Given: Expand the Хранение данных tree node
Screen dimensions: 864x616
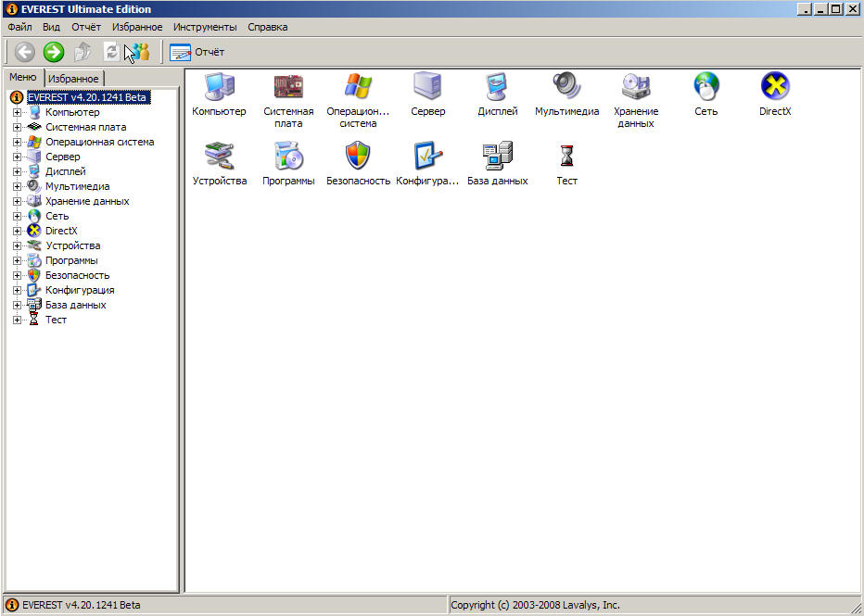Looking at the screenshot, I should [17, 202].
